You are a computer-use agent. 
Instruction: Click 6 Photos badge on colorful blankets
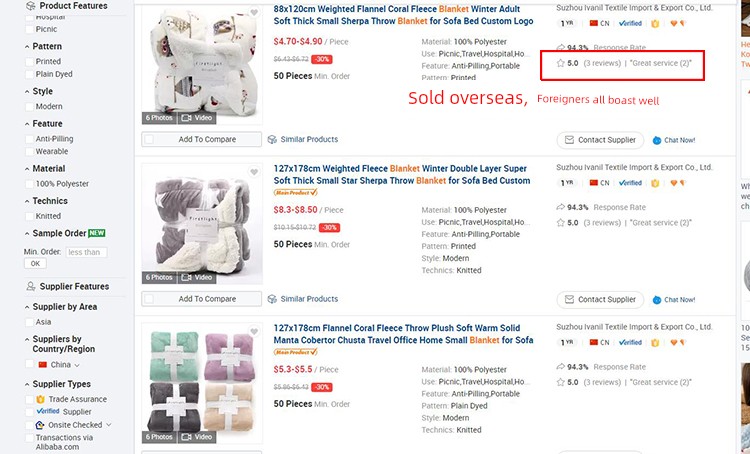pos(160,437)
